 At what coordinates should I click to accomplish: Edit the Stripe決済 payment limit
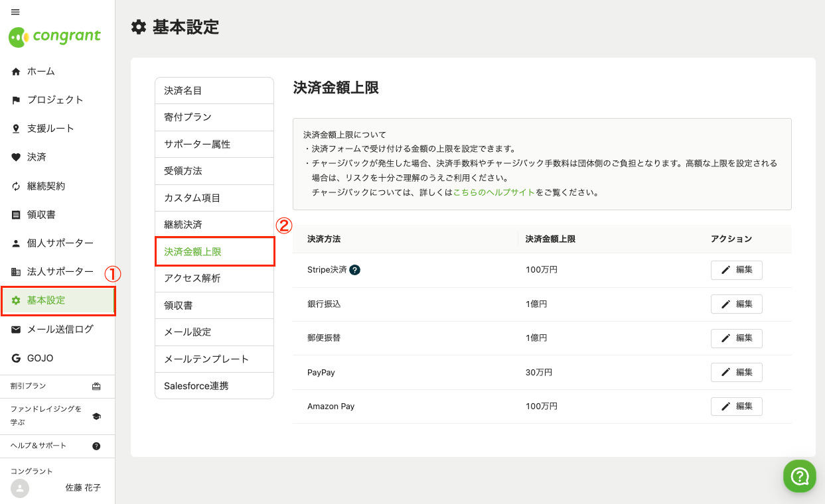coord(736,270)
